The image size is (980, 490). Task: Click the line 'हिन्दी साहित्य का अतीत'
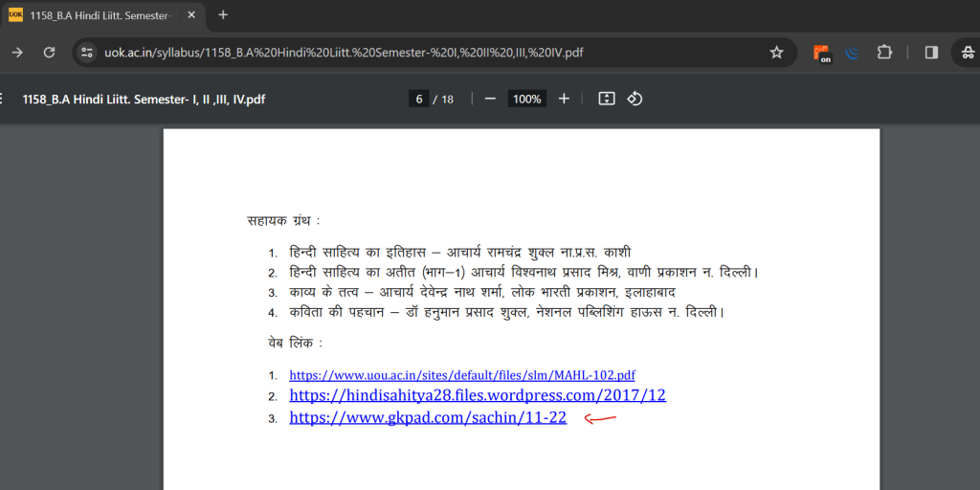coord(523,273)
